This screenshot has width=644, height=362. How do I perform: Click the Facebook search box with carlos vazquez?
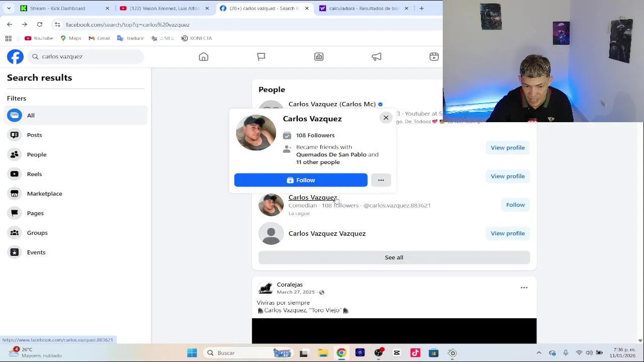pyautogui.click(x=86, y=57)
